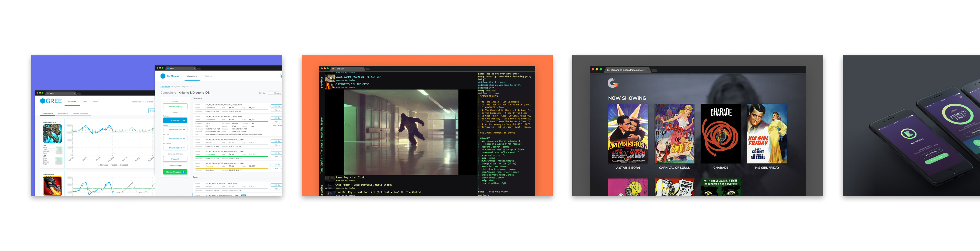Open More menu for 348_KD_CHARTBOOST campaign
Image resolution: width=980 pixels, height=251 pixels.
click(x=277, y=110)
